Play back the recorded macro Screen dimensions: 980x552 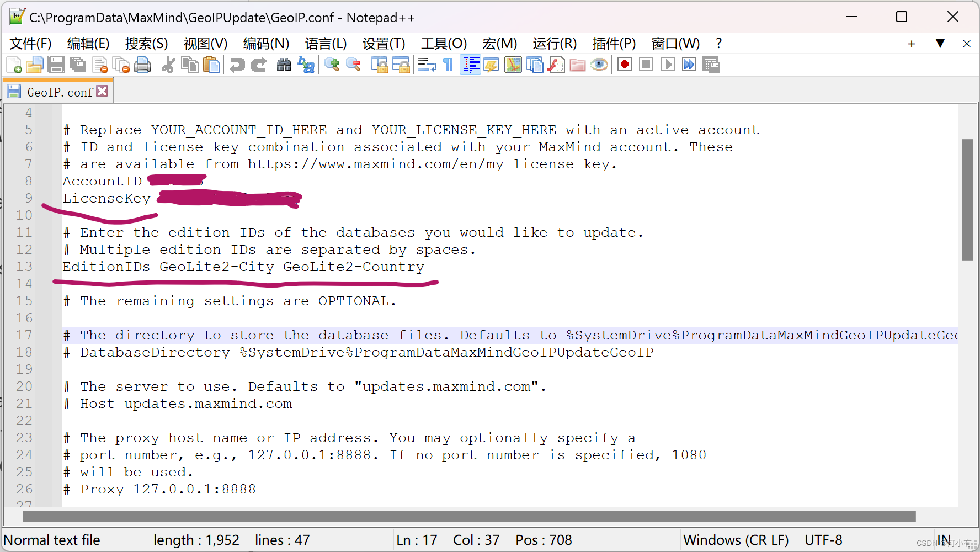tap(668, 65)
